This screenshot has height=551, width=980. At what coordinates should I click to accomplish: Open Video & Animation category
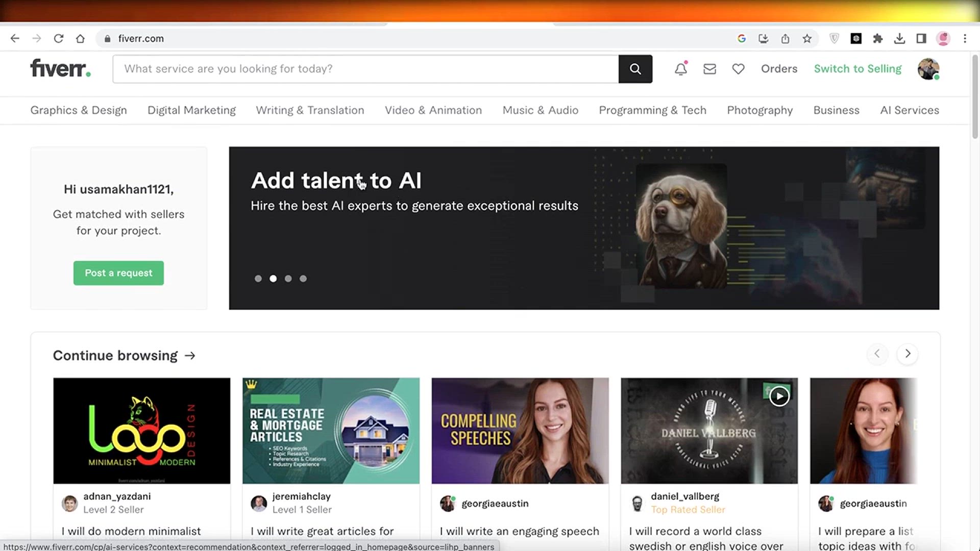point(433,110)
